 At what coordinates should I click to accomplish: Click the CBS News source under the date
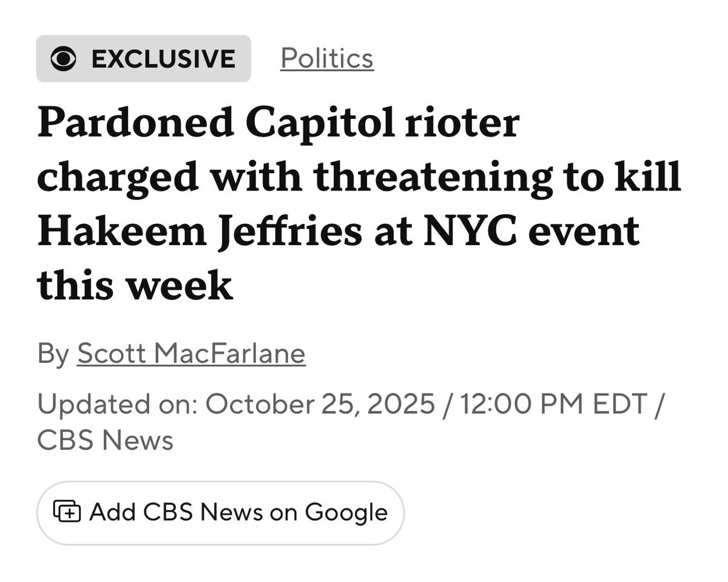[x=106, y=440]
